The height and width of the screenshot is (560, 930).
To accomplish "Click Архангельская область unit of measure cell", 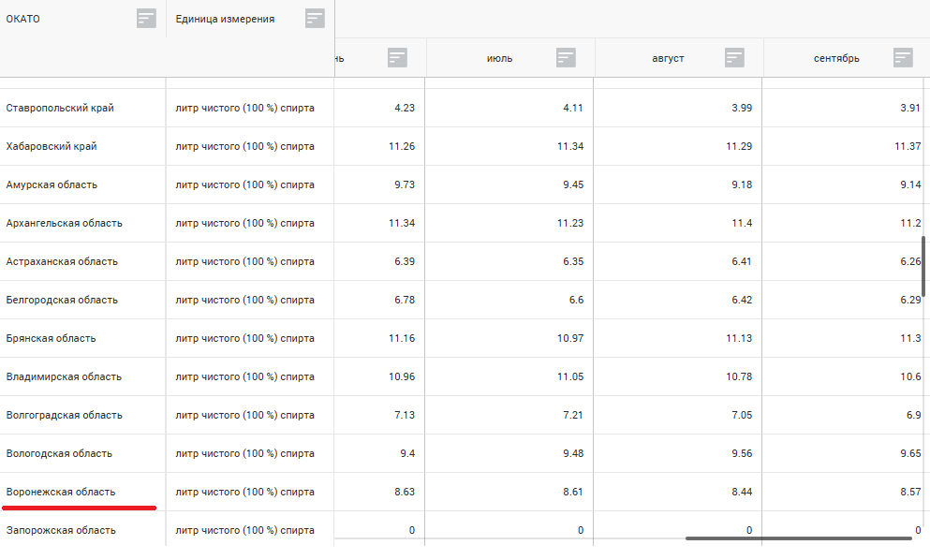I will tap(244, 223).
